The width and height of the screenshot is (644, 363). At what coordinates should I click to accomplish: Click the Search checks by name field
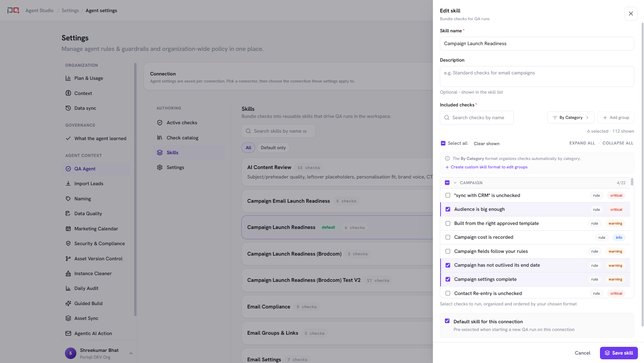(477, 118)
